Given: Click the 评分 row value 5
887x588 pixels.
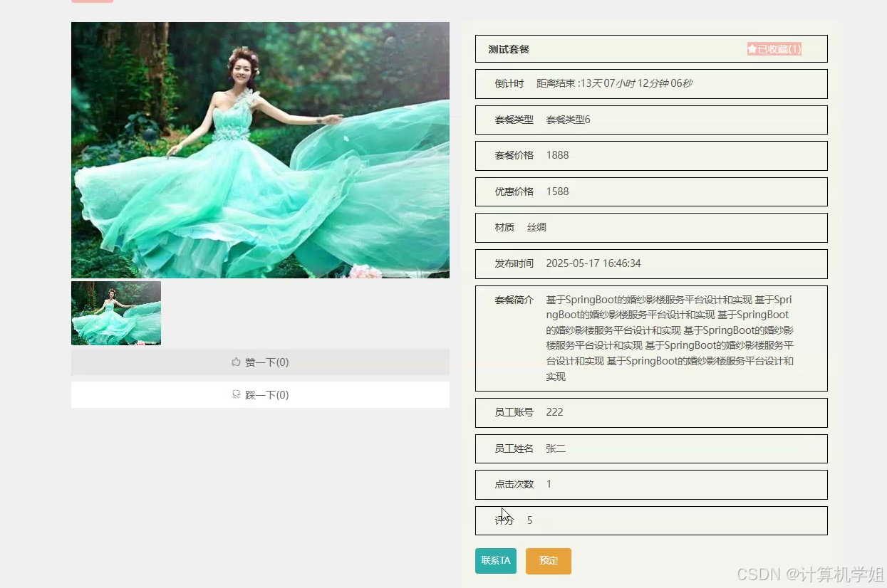Looking at the screenshot, I should [x=529, y=520].
